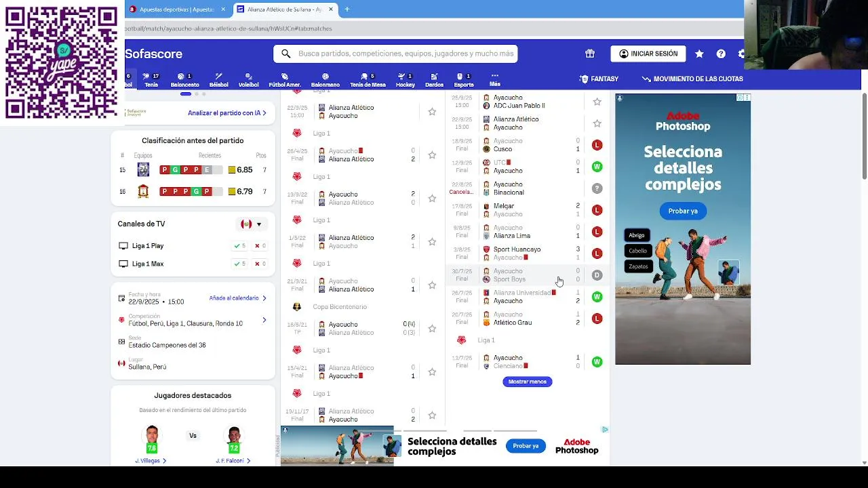Screen dimensions: 868x488
Task: Click the Mostrar menos button
Action: coord(527,382)
